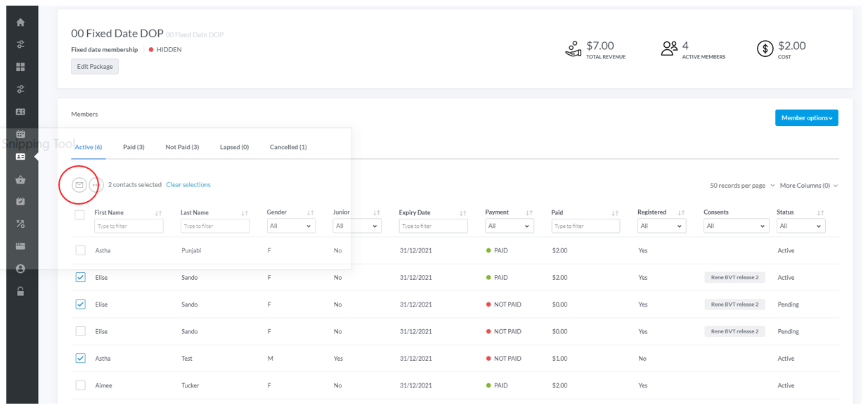Click the "00 Fixed Date DOP" package title
The image size is (868, 410).
click(117, 33)
